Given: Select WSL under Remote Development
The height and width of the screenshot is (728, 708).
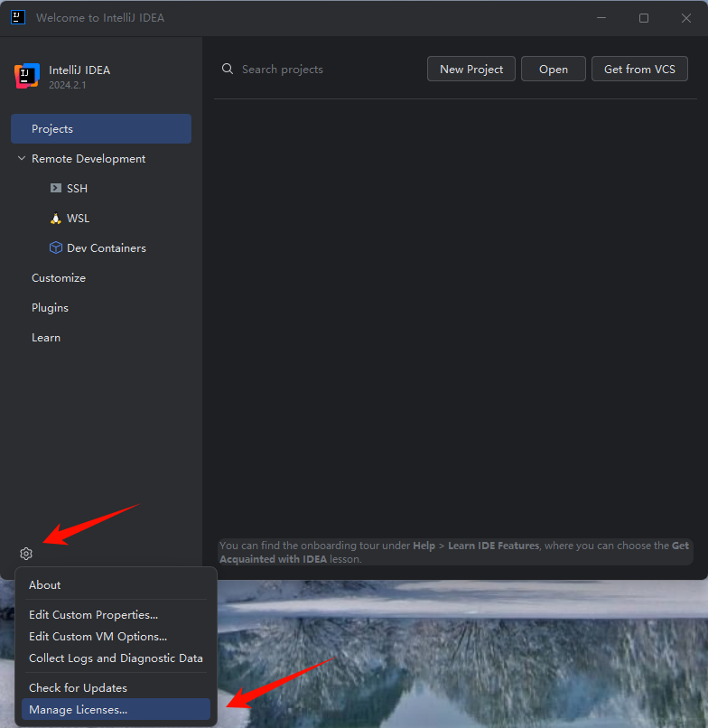Looking at the screenshot, I should (x=78, y=219).
